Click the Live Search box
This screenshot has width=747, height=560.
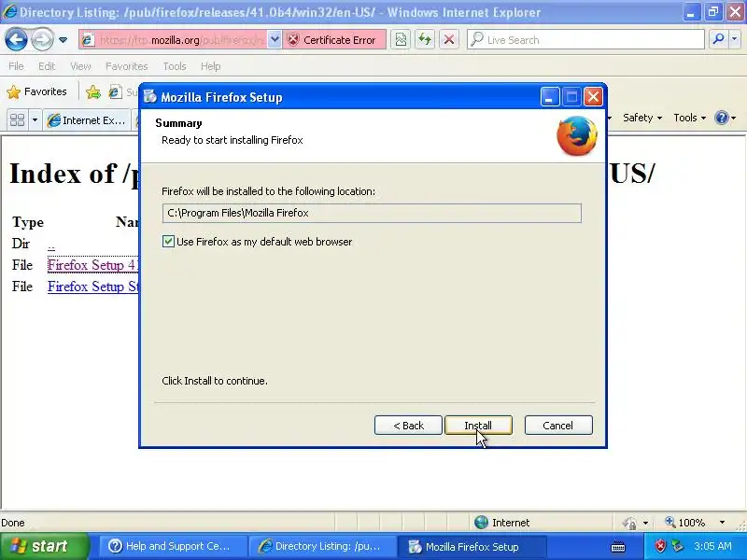585,40
